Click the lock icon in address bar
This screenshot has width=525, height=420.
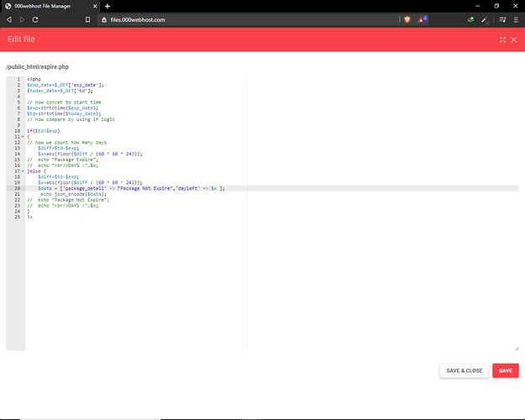tap(104, 20)
